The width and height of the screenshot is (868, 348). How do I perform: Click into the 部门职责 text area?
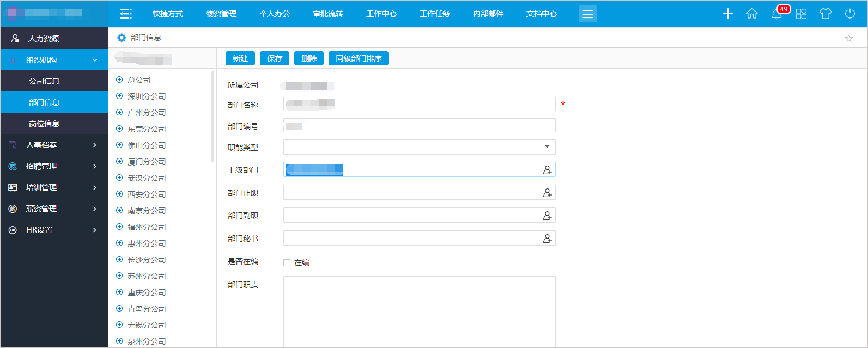point(419,310)
